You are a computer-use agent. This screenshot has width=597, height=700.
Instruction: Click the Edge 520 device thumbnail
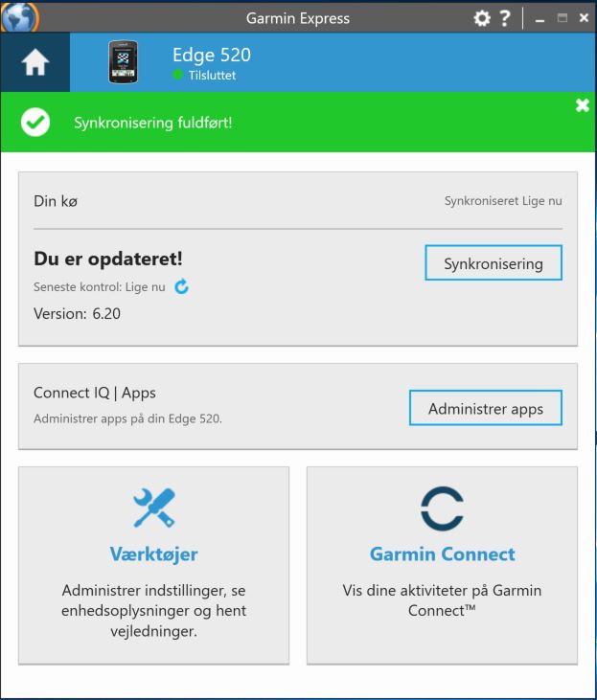click(123, 62)
